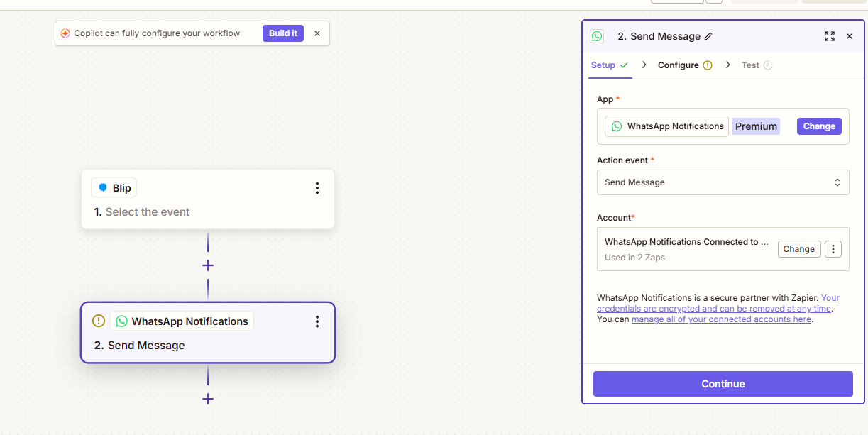868x435 pixels.
Task: Click the Blip app icon in step 1
Action: pos(103,188)
